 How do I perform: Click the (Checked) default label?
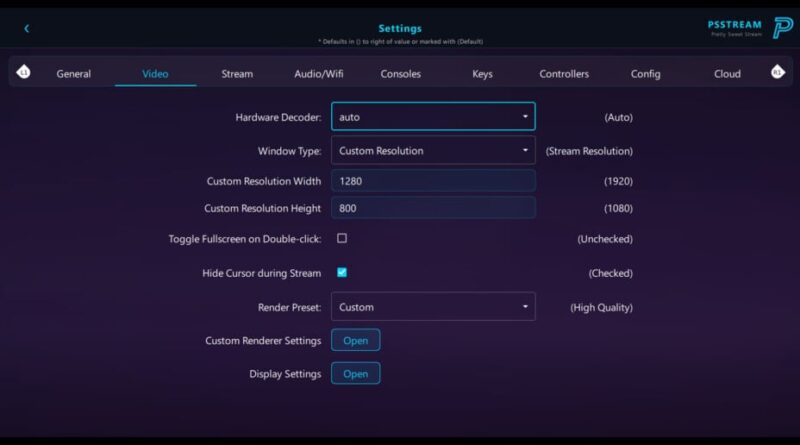click(x=611, y=273)
